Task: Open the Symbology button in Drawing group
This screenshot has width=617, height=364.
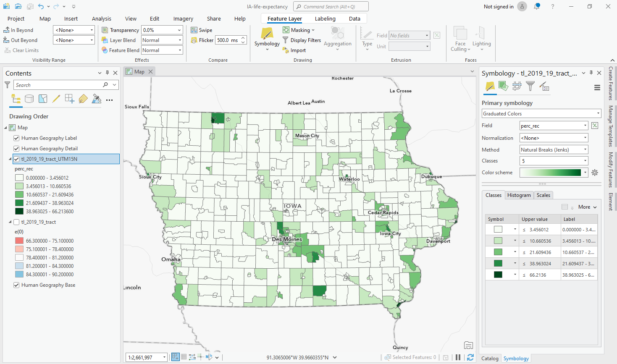Action: pyautogui.click(x=267, y=38)
